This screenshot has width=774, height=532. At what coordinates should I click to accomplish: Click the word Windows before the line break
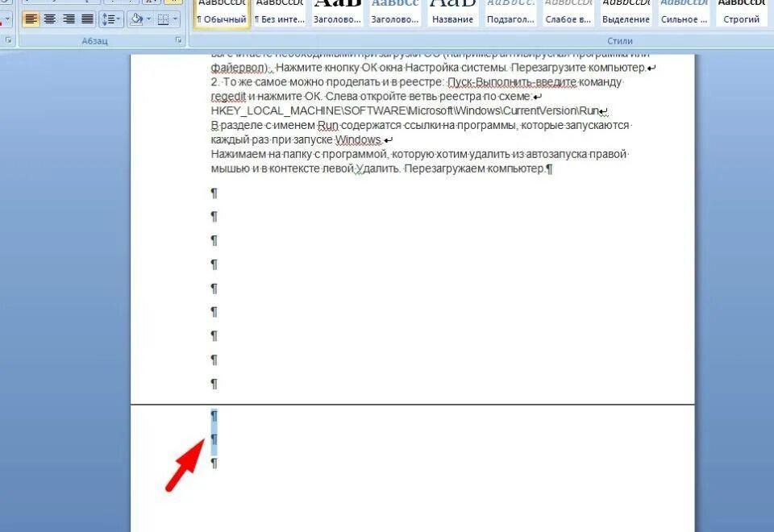[x=358, y=139]
